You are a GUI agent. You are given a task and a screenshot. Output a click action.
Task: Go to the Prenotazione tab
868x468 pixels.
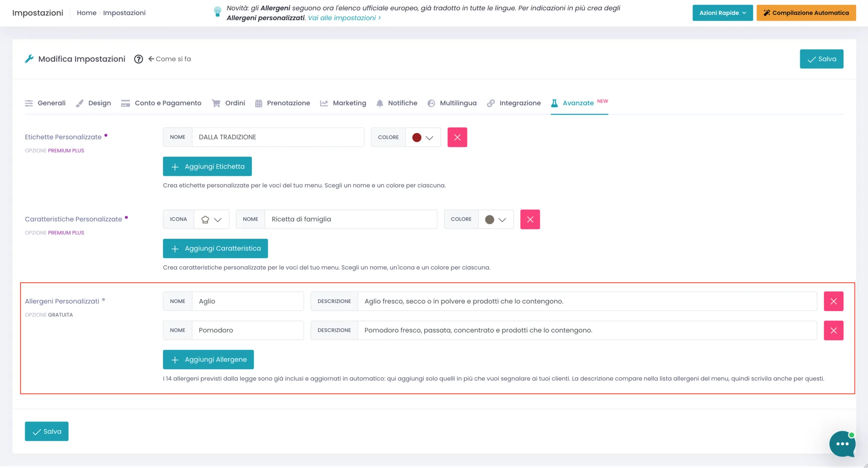282,103
